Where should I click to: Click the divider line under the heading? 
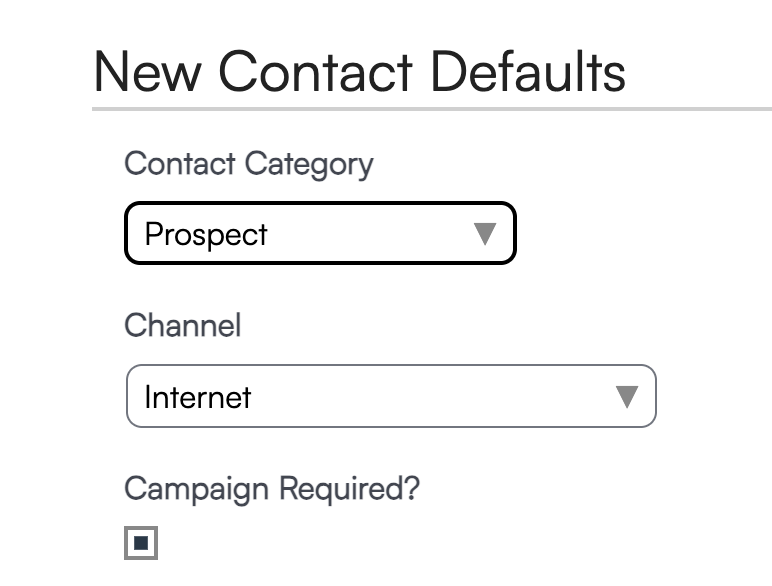click(x=431, y=108)
